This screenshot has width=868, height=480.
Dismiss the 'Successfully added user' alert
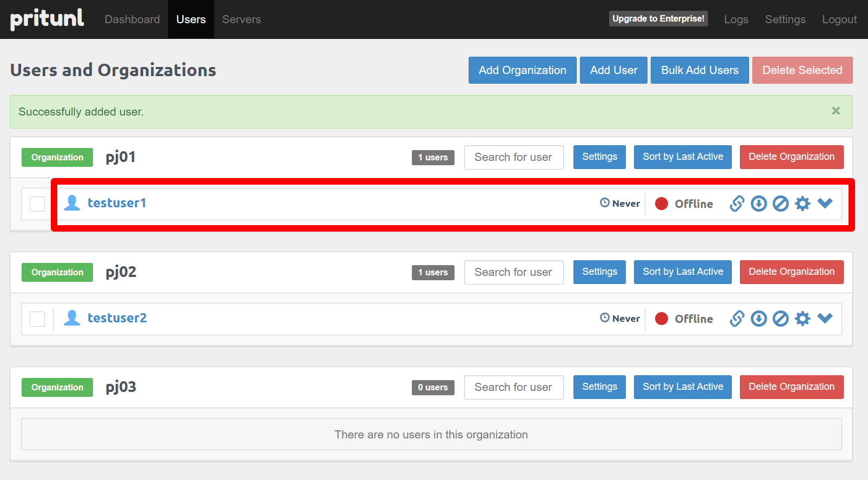pyautogui.click(x=836, y=111)
